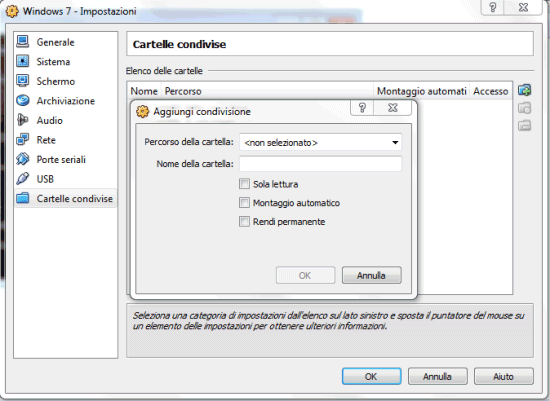Select the Generale monitor icon
This screenshot has height=401, width=550.
click(23, 42)
